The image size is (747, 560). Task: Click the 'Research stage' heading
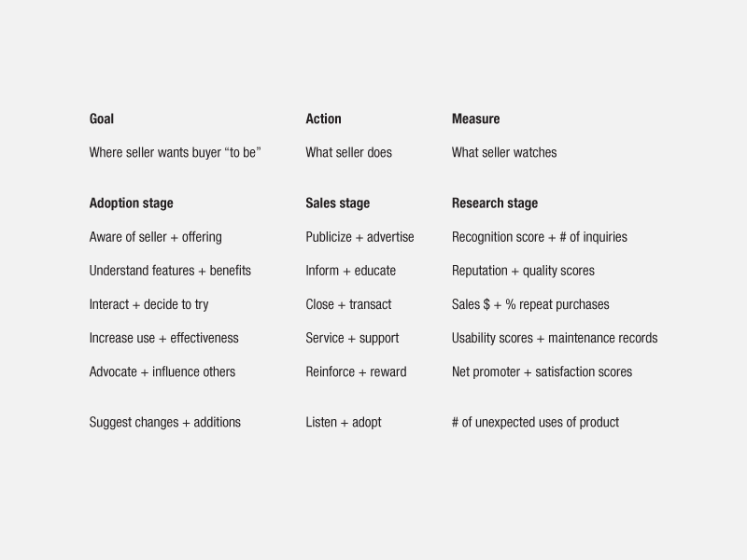[495, 203]
